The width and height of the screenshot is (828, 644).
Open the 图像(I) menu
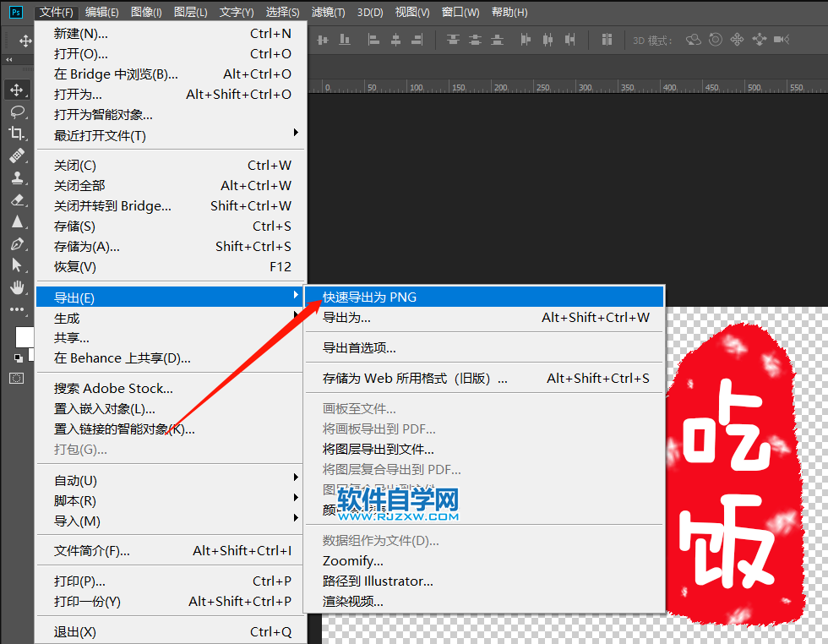point(146,12)
